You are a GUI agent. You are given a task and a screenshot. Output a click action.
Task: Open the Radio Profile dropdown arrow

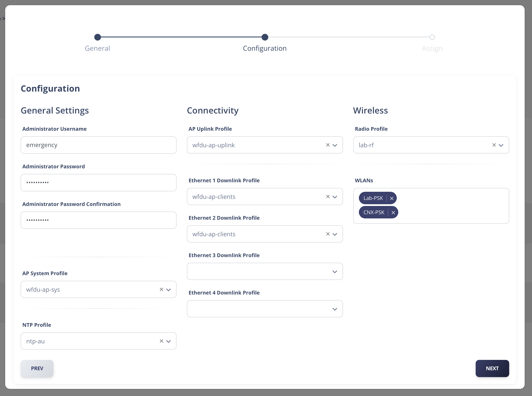pyautogui.click(x=501, y=145)
